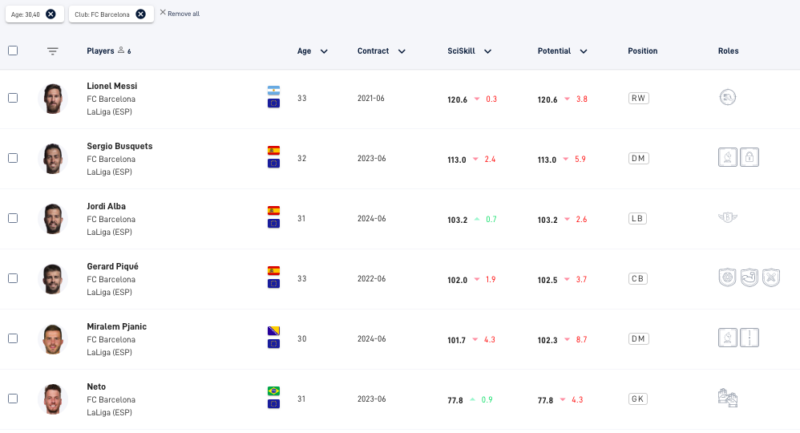800x433 pixels.
Task: Open Miralem Pjanic's profile photo
Action: (x=53, y=339)
